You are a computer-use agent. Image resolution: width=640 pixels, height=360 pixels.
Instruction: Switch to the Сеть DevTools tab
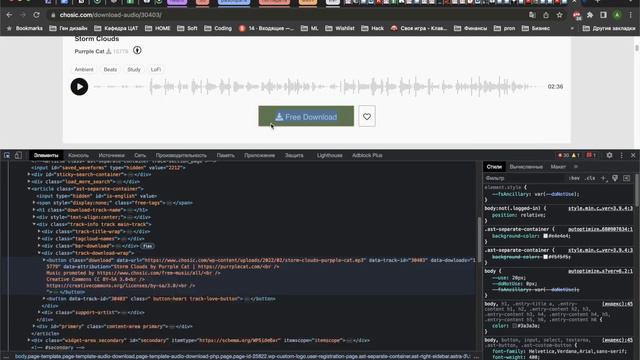click(x=140, y=155)
